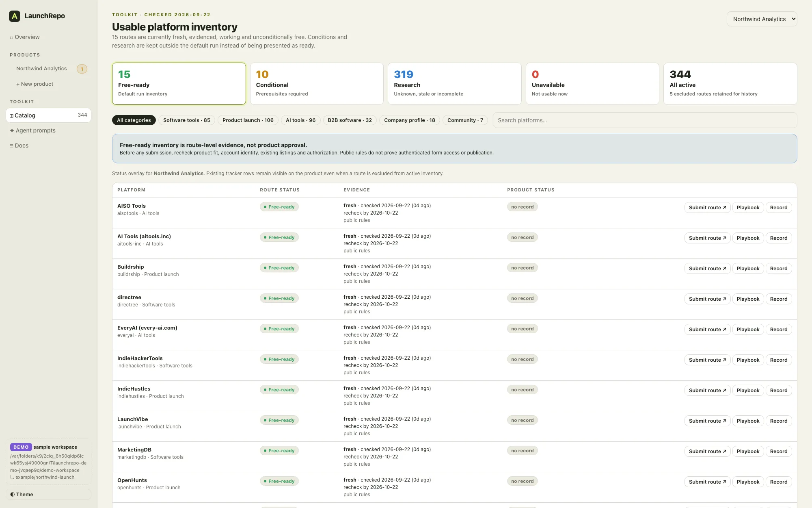Click Record for IndieHackerTools
This screenshot has height=508, width=812.
(x=779, y=360)
